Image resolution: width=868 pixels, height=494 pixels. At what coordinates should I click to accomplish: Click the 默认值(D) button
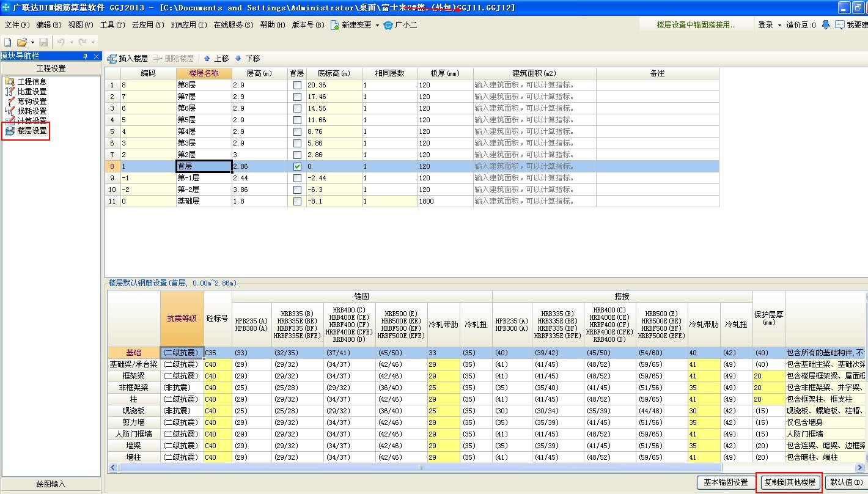click(x=847, y=482)
